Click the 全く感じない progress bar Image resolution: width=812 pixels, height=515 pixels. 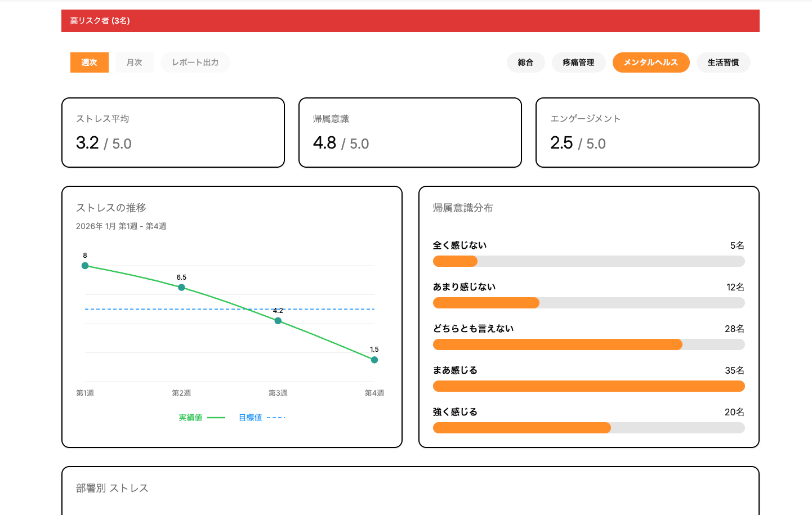pos(588,261)
